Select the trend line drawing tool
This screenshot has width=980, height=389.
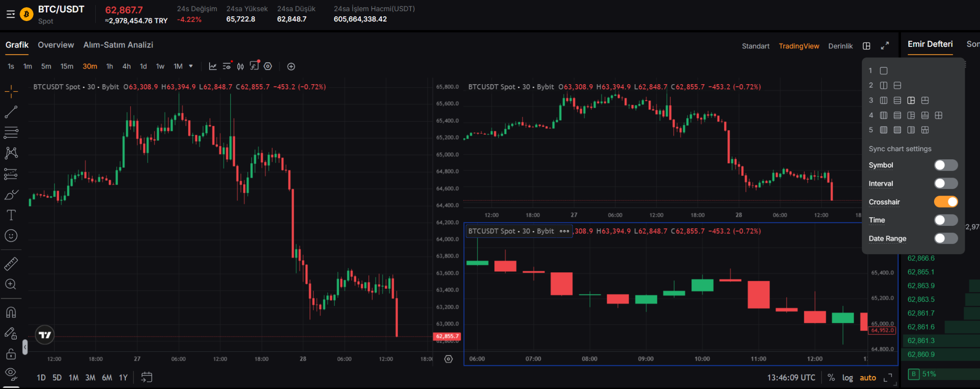pyautogui.click(x=11, y=112)
